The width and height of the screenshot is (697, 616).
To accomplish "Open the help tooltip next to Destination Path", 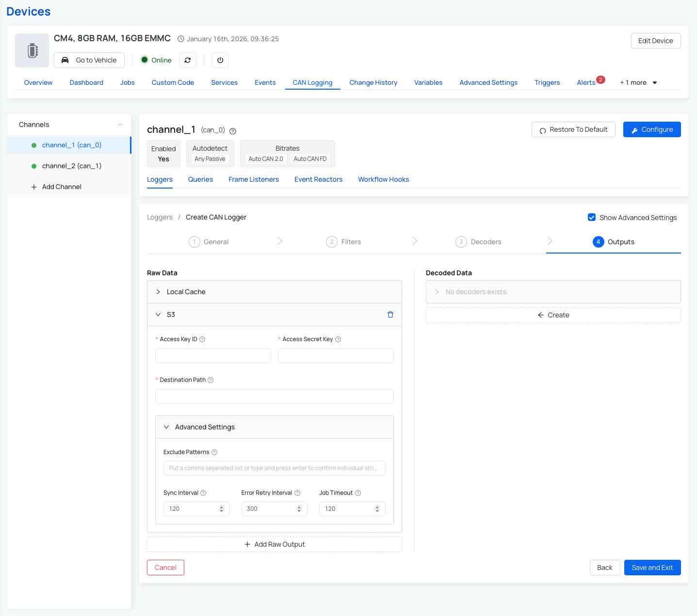I will pyautogui.click(x=210, y=380).
